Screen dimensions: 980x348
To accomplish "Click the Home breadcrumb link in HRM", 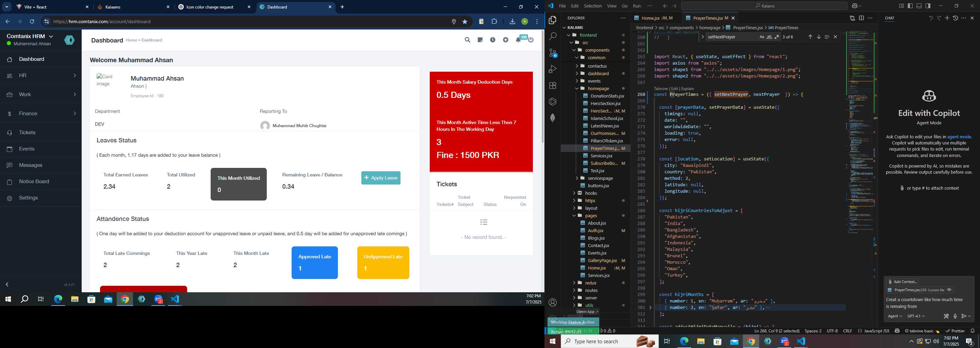I will 131,40.
